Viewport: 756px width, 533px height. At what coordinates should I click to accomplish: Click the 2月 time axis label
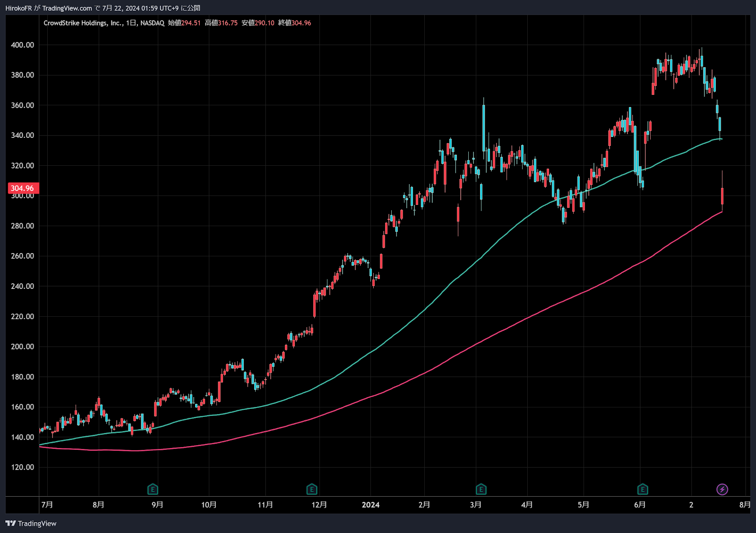pyautogui.click(x=424, y=505)
